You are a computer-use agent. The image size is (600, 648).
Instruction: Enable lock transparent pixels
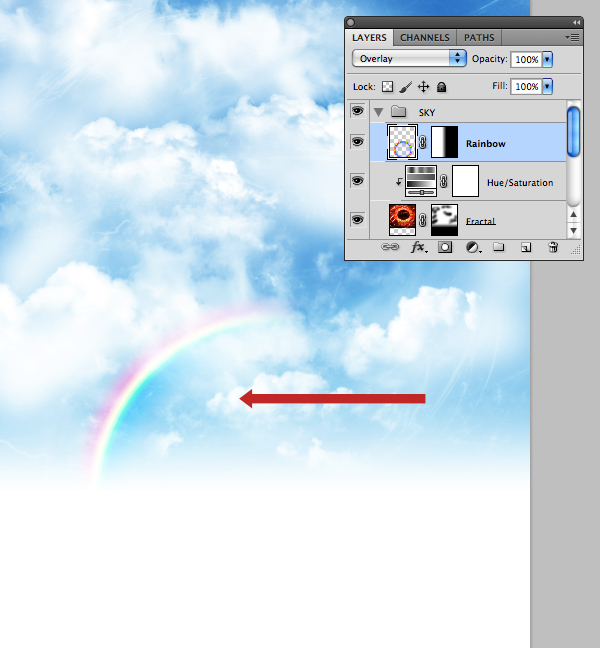[x=387, y=87]
